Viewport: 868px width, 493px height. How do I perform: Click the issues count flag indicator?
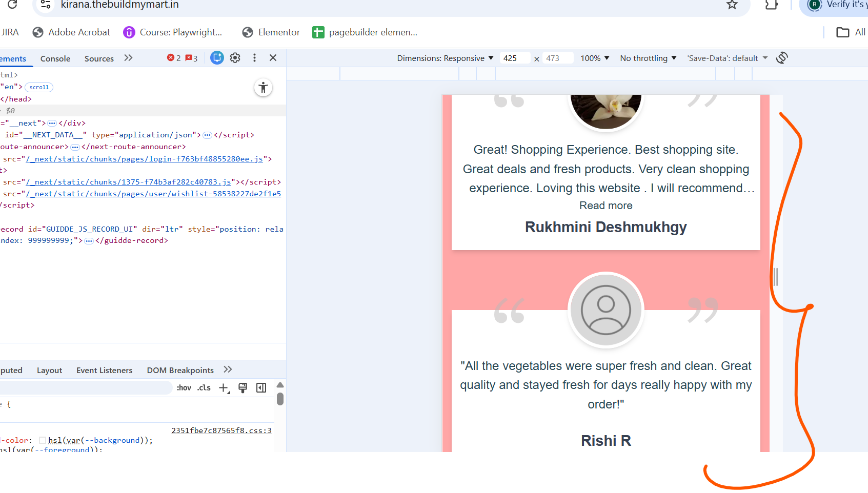pyautogui.click(x=191, y=58)
